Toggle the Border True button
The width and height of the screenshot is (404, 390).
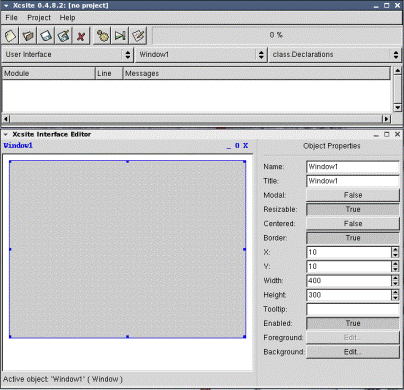point(353,238)
